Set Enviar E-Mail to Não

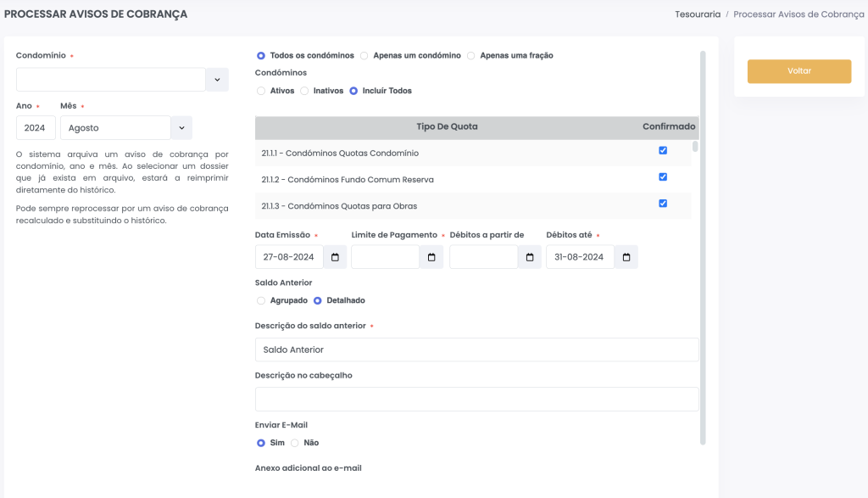pyautogui.click(x=294, y=443)
